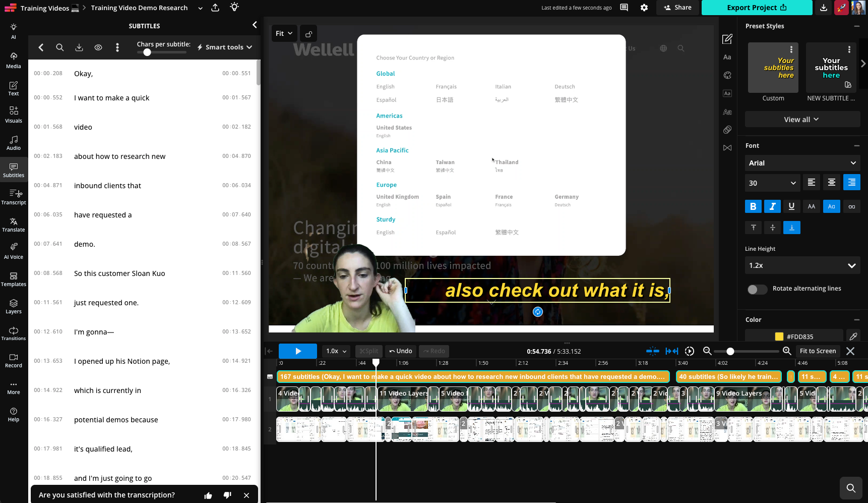Open the Line Height 1.2x dropdown

pyautogui.click(x=802, y=265)
